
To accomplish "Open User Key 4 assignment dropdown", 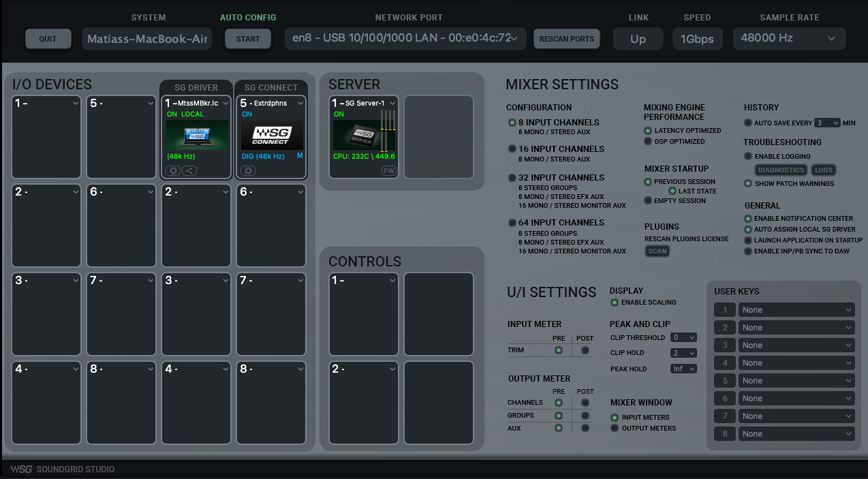I will pyautogui.click(x=796, y=363).
